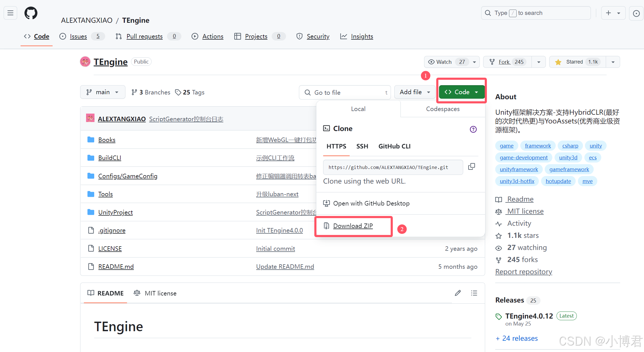This screenshot has width=644, height=352.
Task: Open the star lists dropdown arrow
Action: 613,62
